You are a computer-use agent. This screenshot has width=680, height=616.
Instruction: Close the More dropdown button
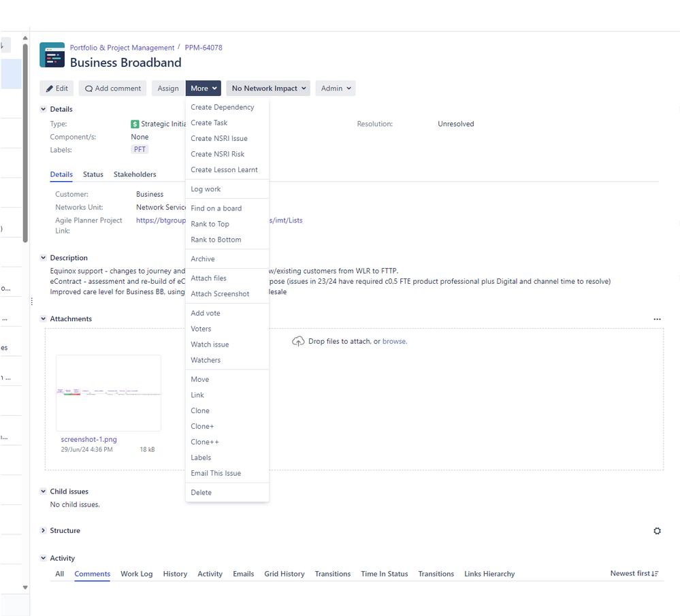204,88
